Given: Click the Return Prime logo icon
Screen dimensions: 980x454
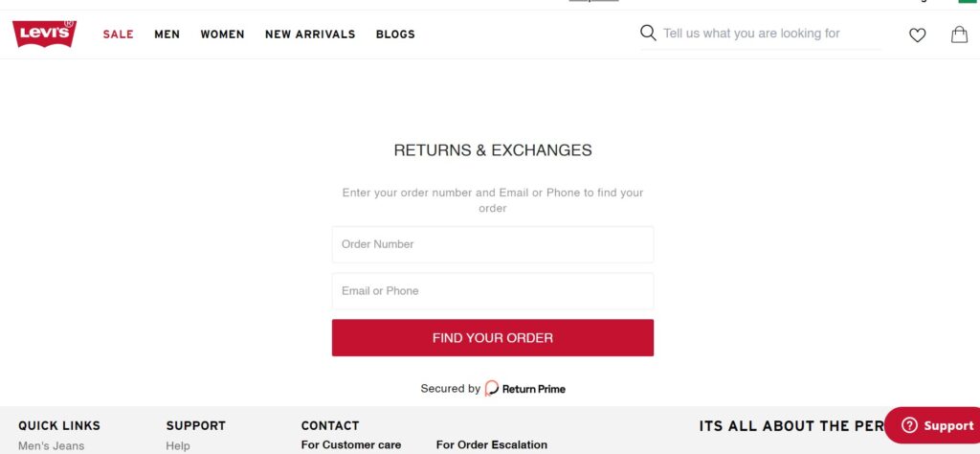Looking at the screenshot, I should [x=492, y=388].
